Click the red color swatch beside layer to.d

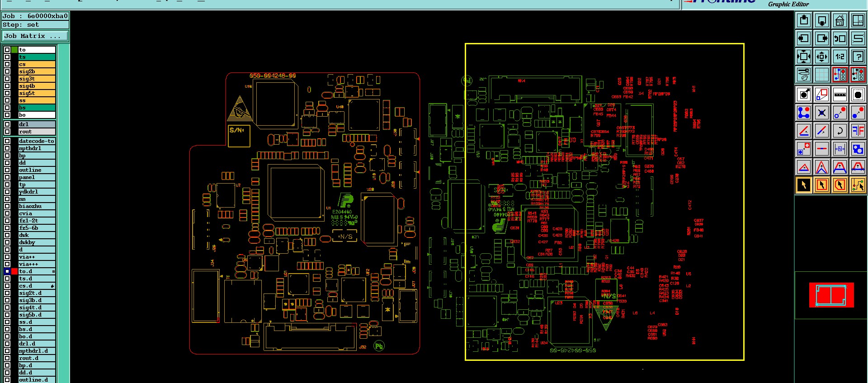click(14, 271)
